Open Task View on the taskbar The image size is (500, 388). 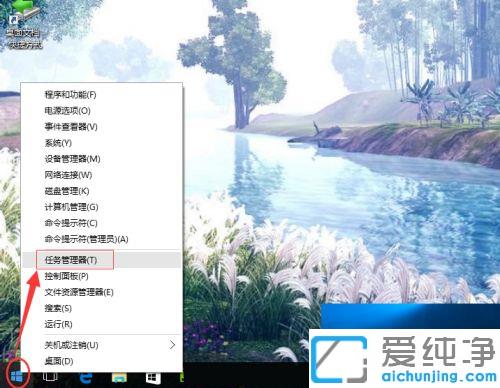tap(50, 377)
